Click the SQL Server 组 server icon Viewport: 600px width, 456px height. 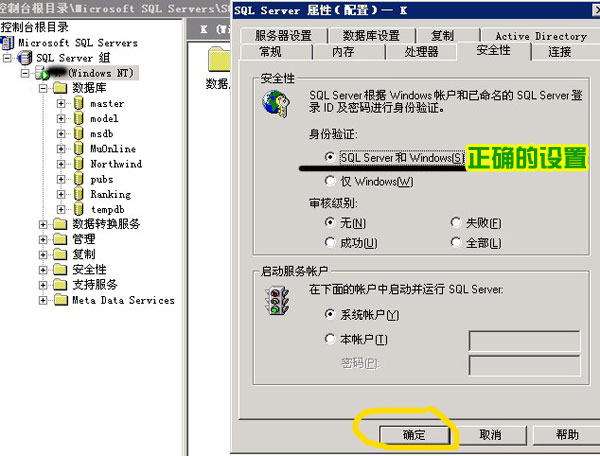25,58
